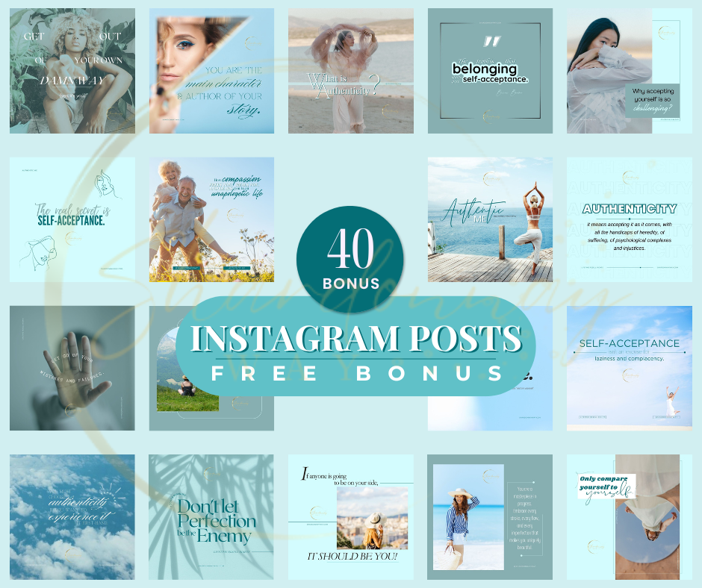Viewport: 702px width, 588px height.
Task: Click the "IT SHOULD BE YOU!" post
Action: pos(351,516)
